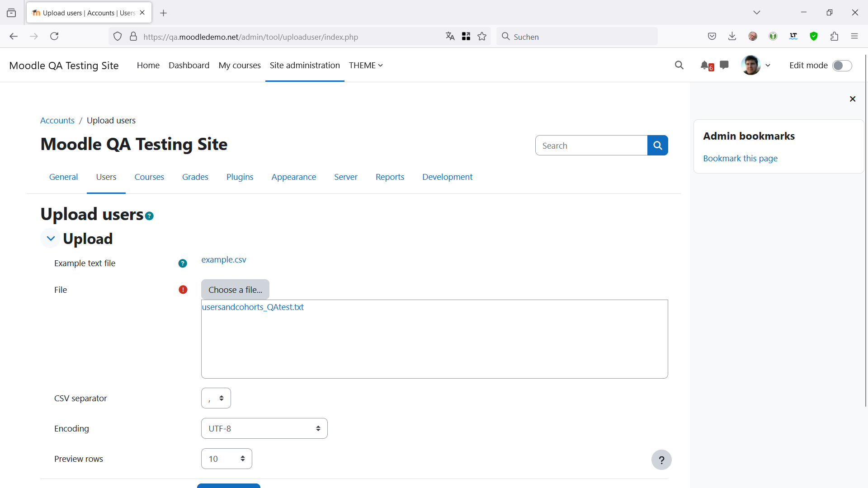Switch to the Appearance admin tab
The image size is (868, 488).
294,177
